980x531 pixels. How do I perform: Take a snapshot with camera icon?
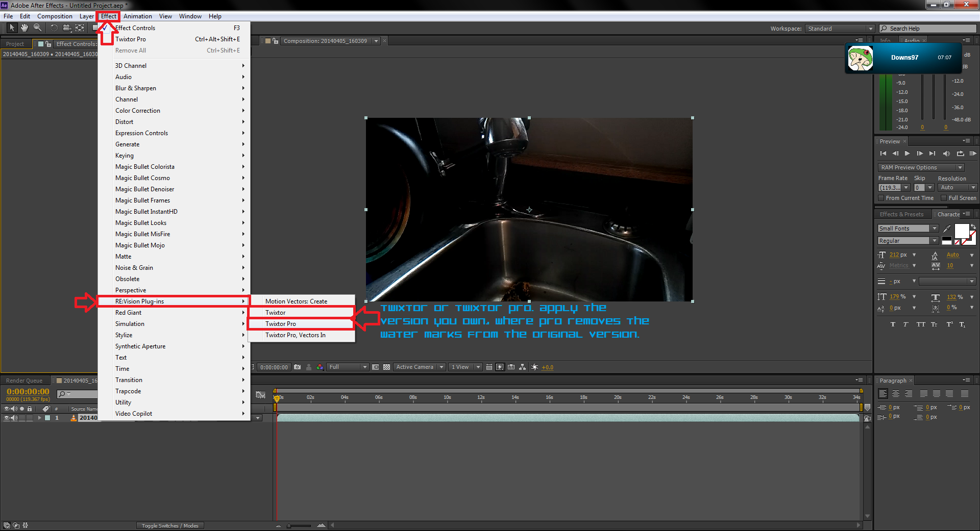(x=298, y=367)
